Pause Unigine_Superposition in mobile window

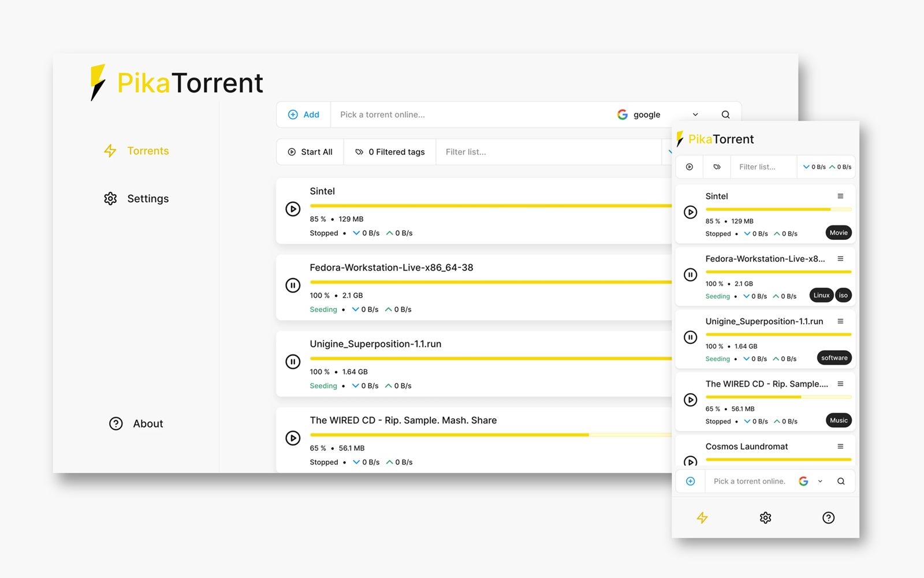click(x=690, y=337)
